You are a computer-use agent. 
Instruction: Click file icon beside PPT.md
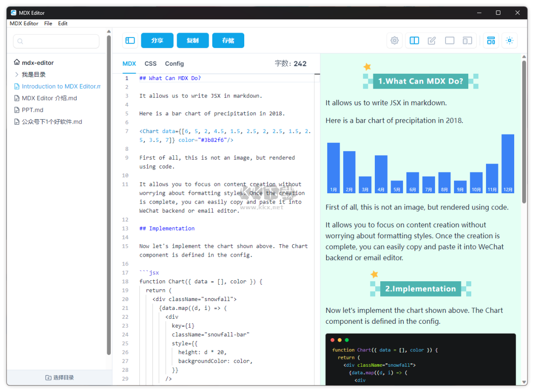pyautogui.click(x=17, y=110)
